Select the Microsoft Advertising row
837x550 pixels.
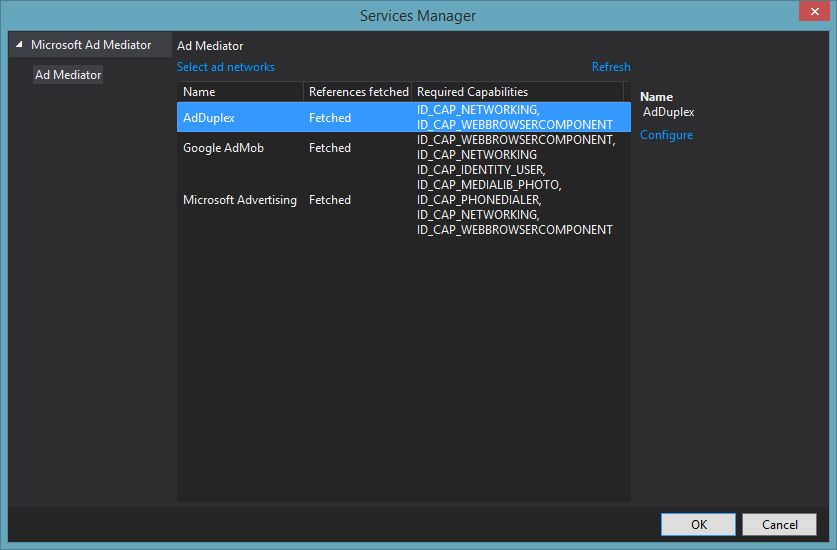pos(404,200)
